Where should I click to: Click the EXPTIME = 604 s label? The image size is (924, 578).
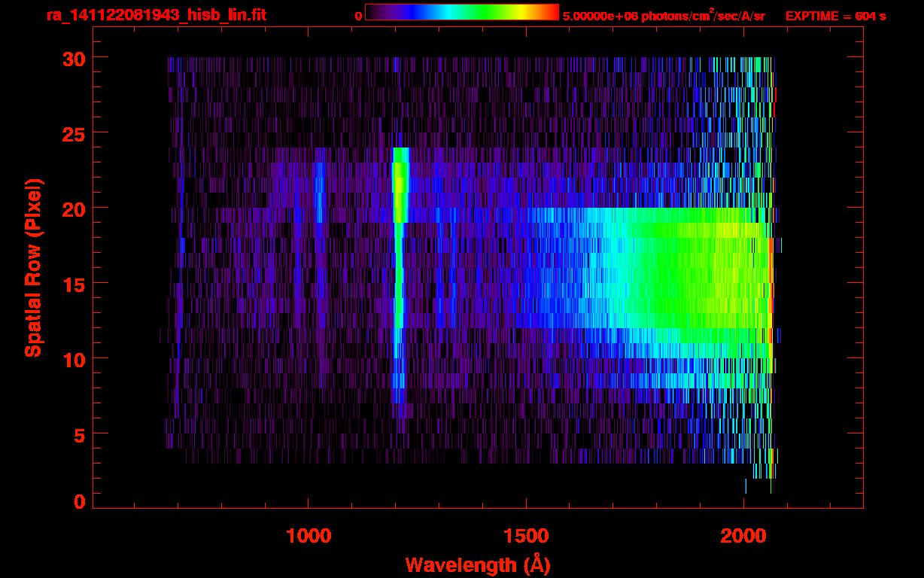point(835,16)
